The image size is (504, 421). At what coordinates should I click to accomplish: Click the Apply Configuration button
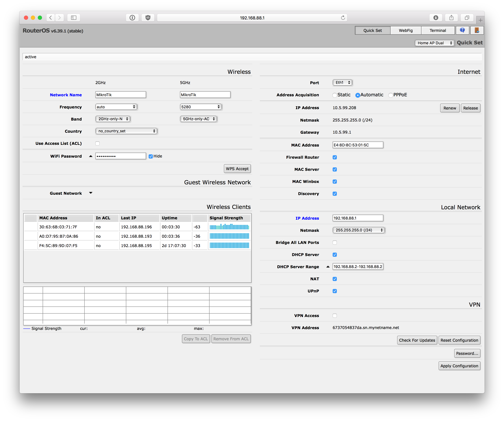point(459,366)
